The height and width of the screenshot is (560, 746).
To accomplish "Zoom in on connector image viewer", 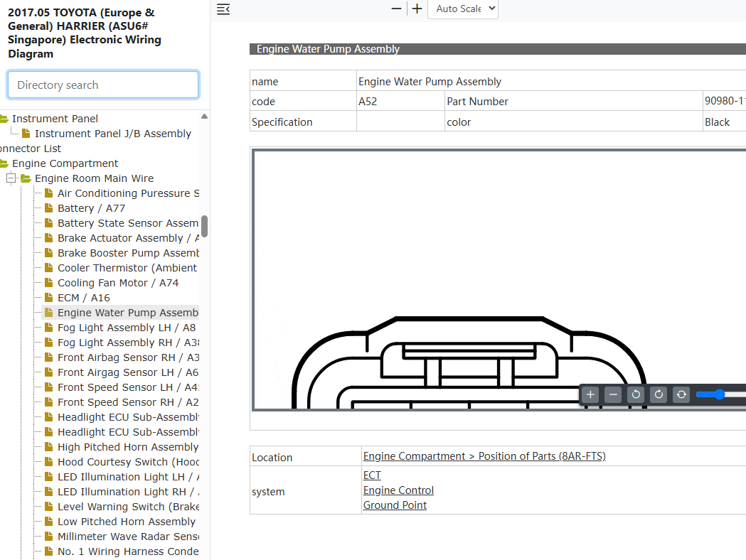I will (x=590, y=394).
